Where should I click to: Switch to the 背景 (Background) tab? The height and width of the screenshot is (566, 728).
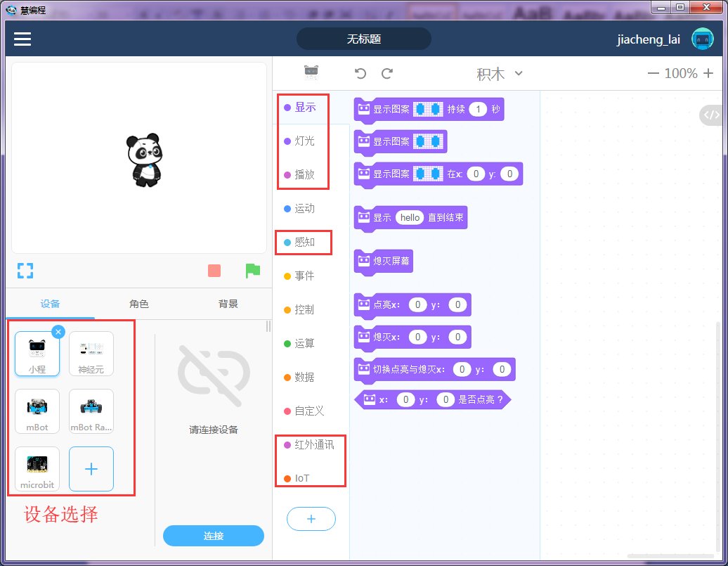coord(228,304)
